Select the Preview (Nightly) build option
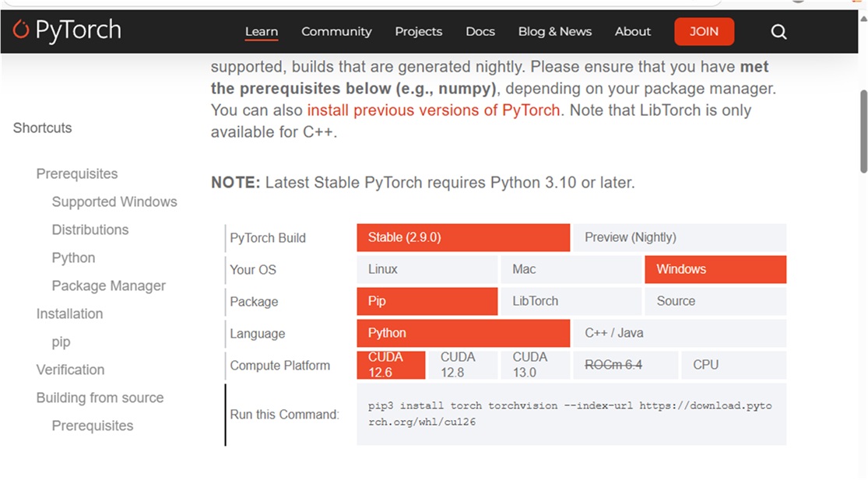Screen dimensions: 868x480 680,238
